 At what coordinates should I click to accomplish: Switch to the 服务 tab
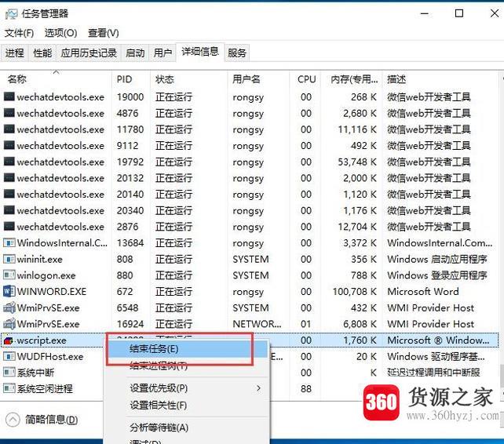tap(237, 53)
